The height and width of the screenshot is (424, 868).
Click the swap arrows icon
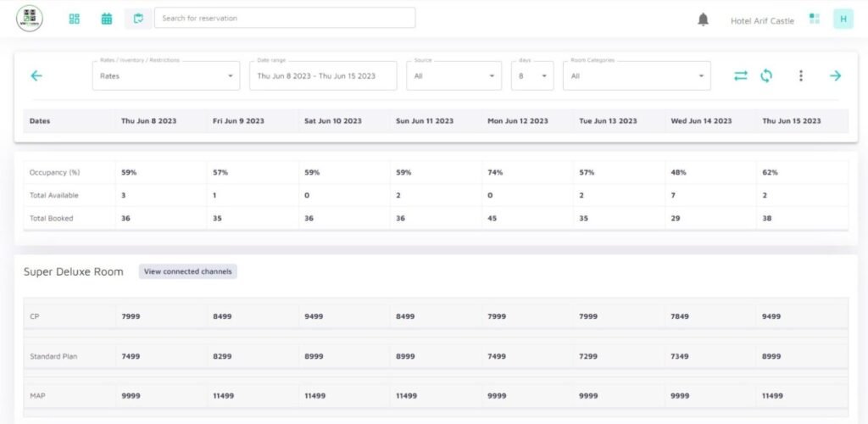(741, 75)
